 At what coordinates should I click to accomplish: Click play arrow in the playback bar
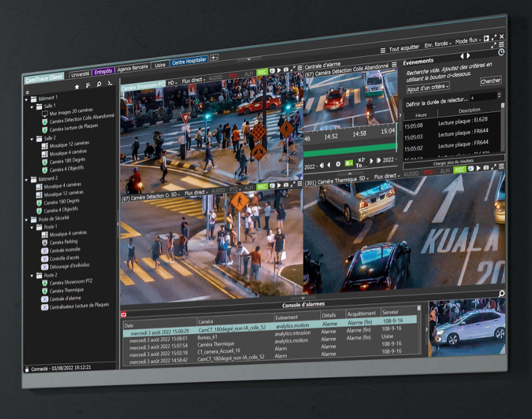click(372, 161)
